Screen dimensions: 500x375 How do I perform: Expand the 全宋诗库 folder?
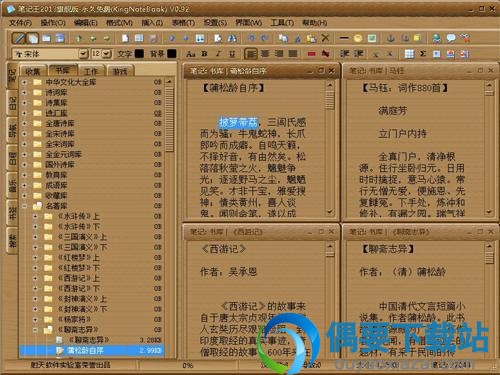pos(24,134)
